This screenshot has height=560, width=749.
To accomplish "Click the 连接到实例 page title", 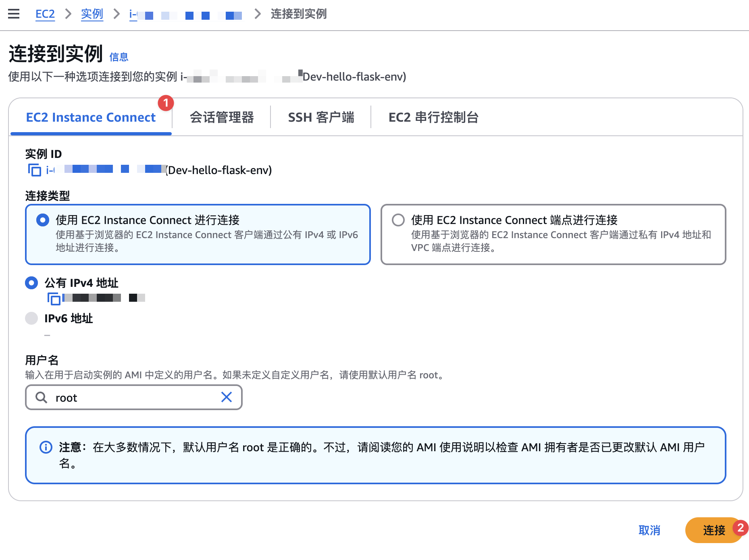I will coord(56,54).
